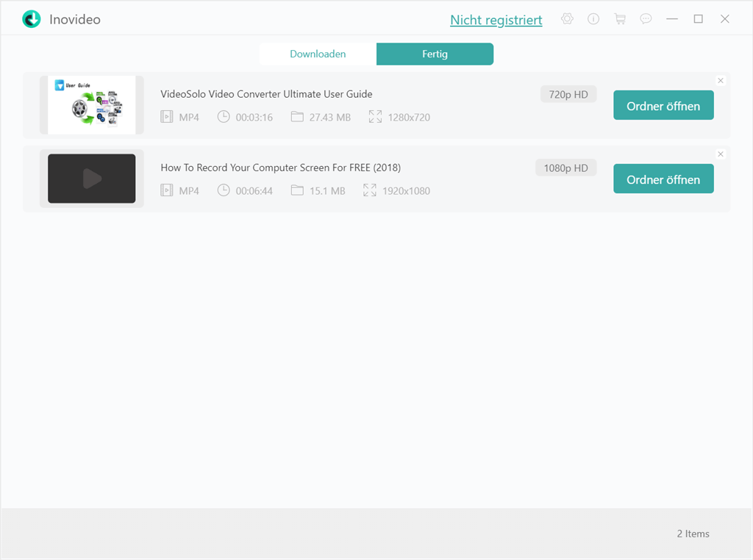Click the folder icon next to 27.43 MB
753x560 pixels.
tap(297, 117)
